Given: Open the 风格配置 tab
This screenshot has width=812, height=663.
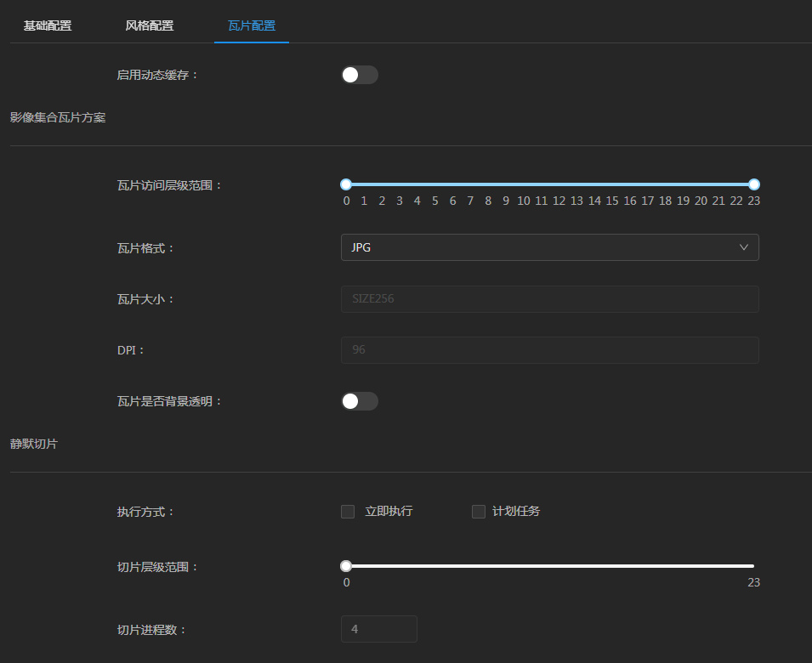Looking at the screenshot, I should pyautogui.click(x=150, y=25).
